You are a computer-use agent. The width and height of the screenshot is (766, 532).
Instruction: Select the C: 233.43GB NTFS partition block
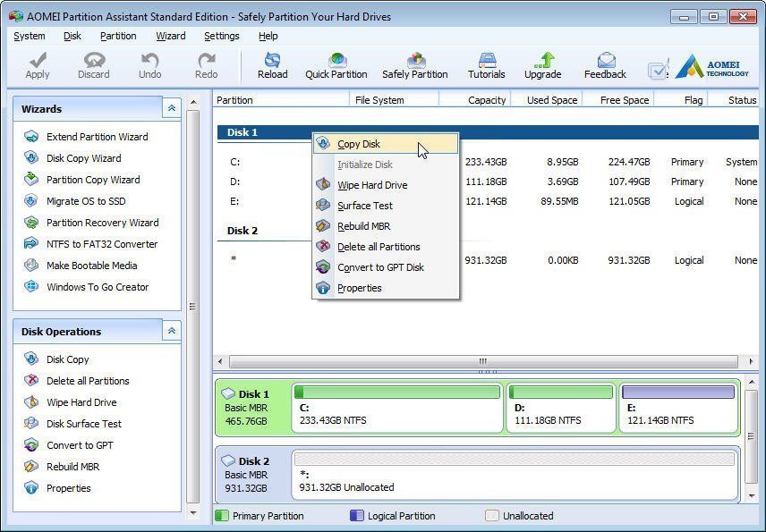(397, 409)
